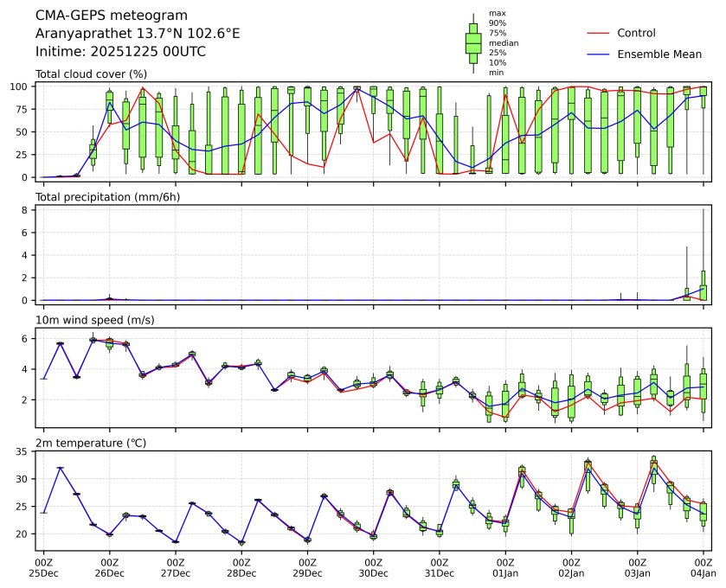
Task: Select the Control legend label
Action: coord(636,34)
